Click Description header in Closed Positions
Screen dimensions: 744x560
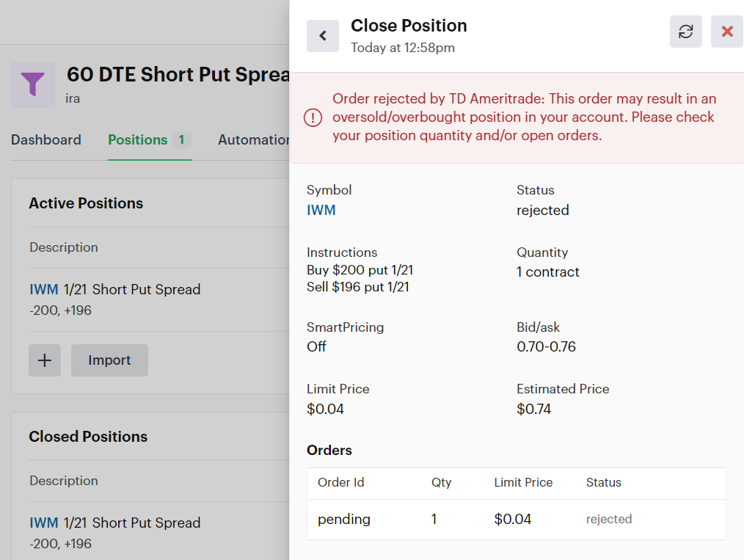(64, 481)
